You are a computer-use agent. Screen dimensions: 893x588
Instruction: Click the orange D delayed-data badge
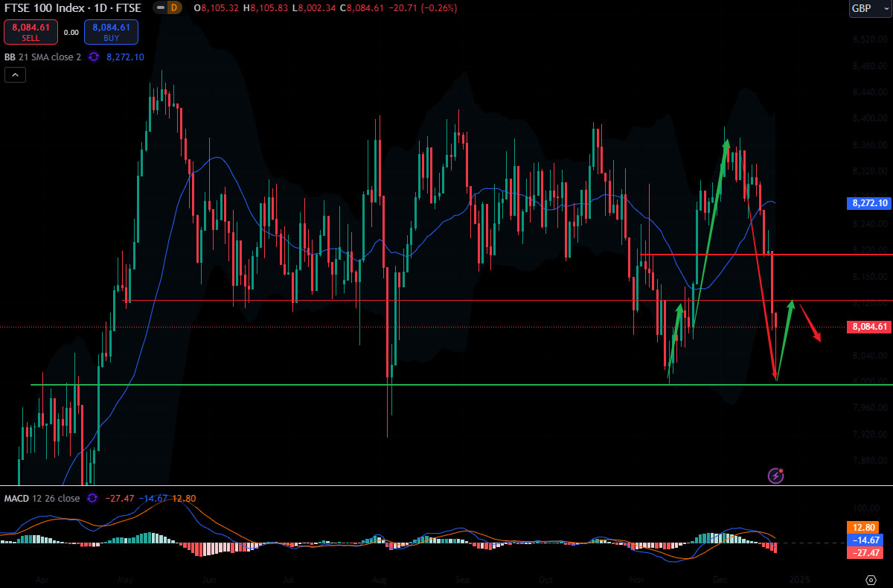click(x=174, y=8)
